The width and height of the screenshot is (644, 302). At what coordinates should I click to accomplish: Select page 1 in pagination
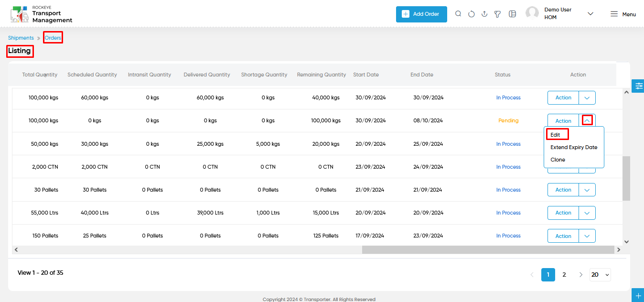click(548, 275)
